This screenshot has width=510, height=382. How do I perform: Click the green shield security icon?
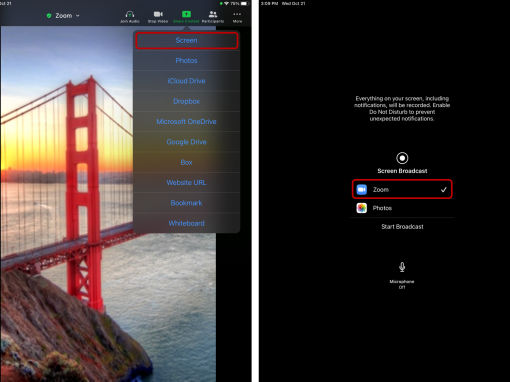point(49,16)
